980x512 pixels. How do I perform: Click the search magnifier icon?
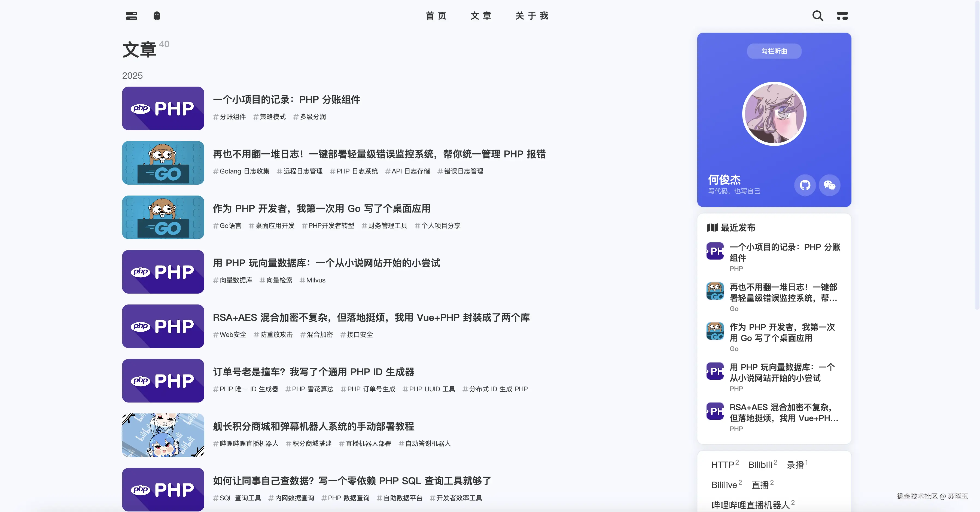(x=818, y=16)
